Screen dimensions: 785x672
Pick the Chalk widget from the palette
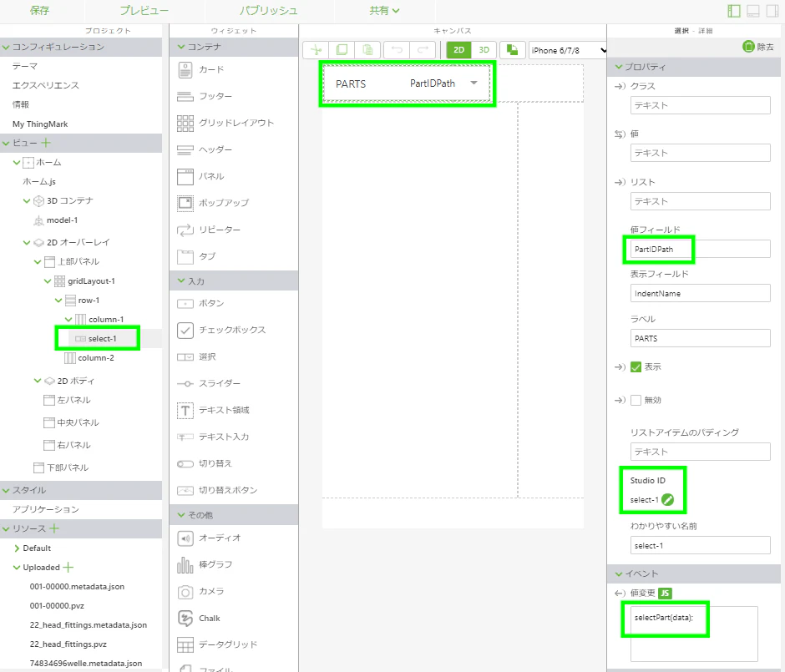199,619
